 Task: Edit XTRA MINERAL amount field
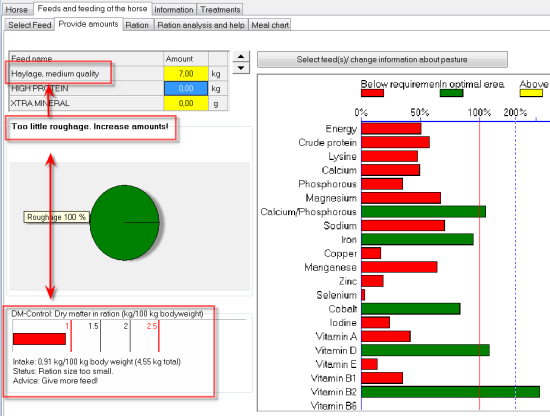186,103
